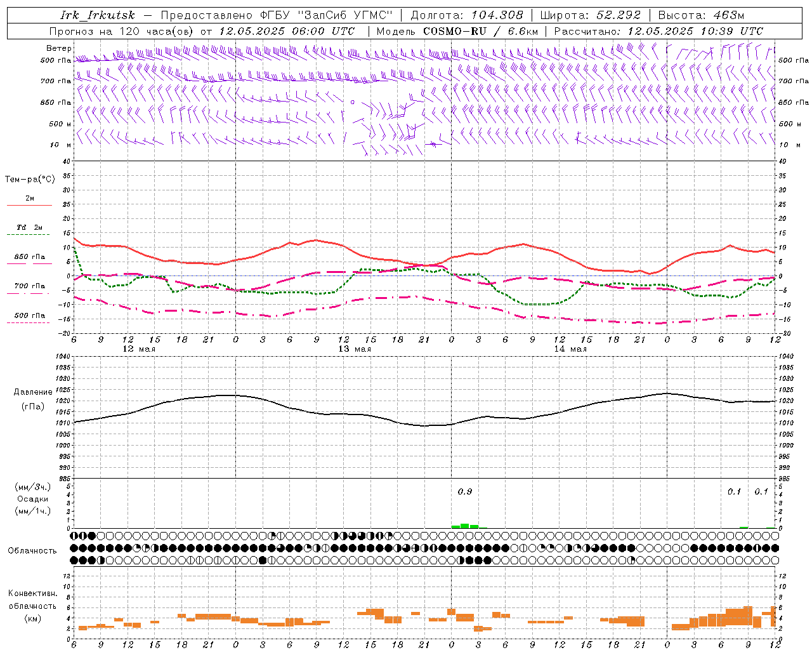Click the '12 мая' date label
Image resolution: width=812 pixels, height=650 pixels.
point(139,349)
